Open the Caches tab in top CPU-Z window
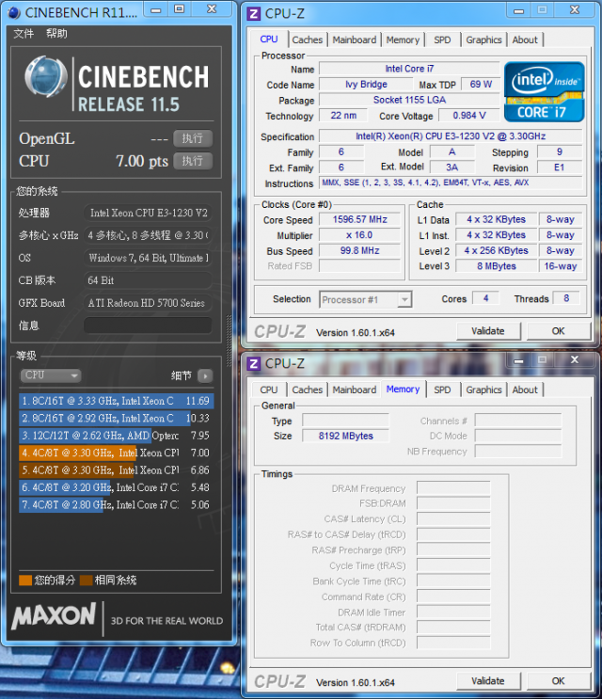 click(x=307, y=40)
